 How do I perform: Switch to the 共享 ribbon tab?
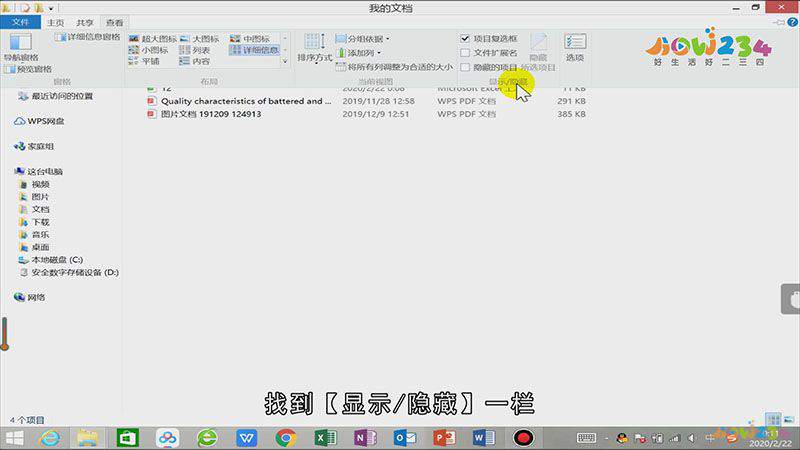(x=85, y=22)
